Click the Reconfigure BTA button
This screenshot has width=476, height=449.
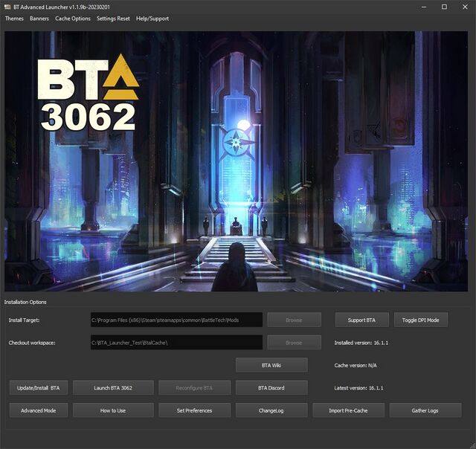point(195,388)
